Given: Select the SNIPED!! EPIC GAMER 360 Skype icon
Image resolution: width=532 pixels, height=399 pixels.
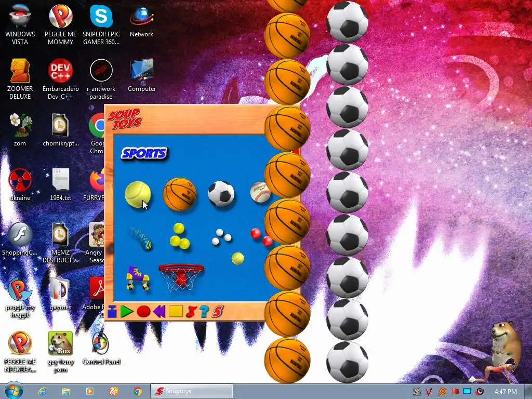Looking at the screenshot, I should (x=101, y=25).
